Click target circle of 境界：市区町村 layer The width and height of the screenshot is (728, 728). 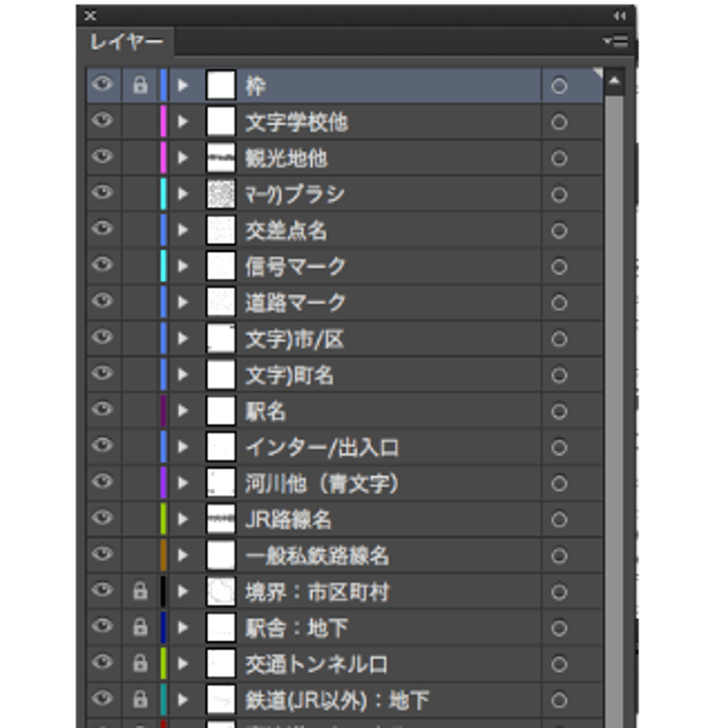tap(559, 592)
